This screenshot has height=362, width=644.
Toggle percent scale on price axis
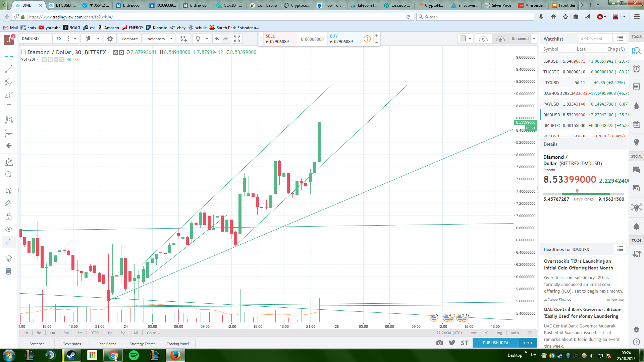pos(487,333)
